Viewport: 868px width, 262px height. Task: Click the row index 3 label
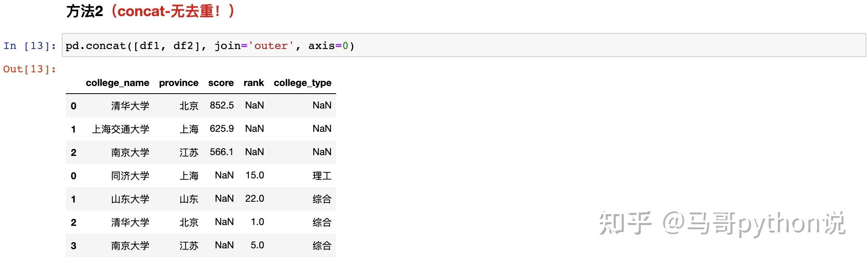(x=73, y=246)
